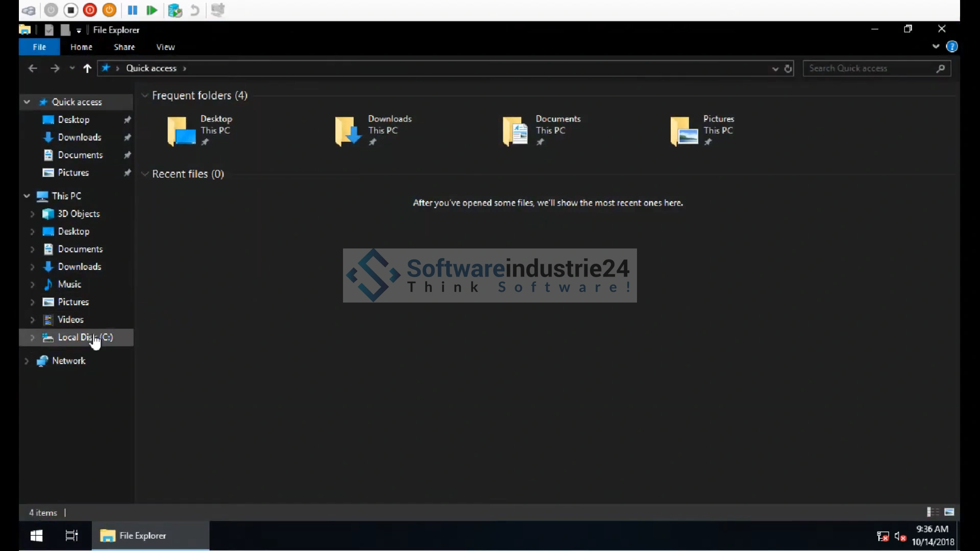The width and height of the screenshot is (980, 551).
Task: Collapse the Frequent folders section
Action: 145,95
